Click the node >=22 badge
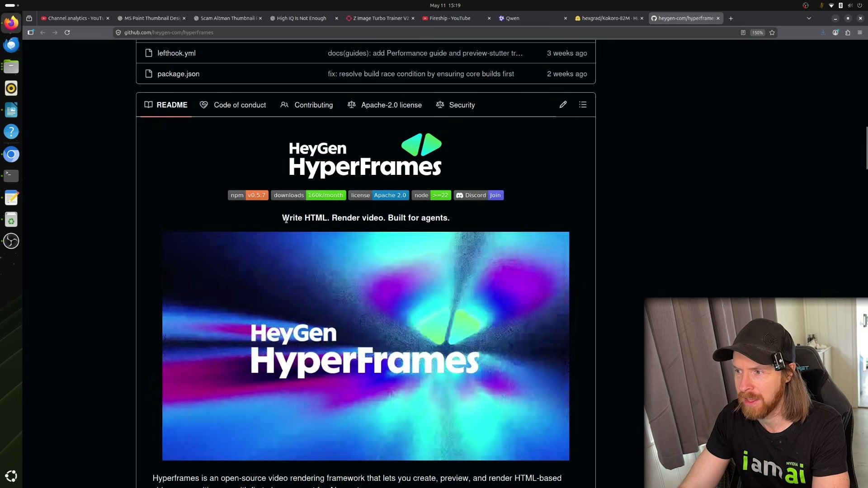Viewport: 868px width, 488px height. pos(431,195)
